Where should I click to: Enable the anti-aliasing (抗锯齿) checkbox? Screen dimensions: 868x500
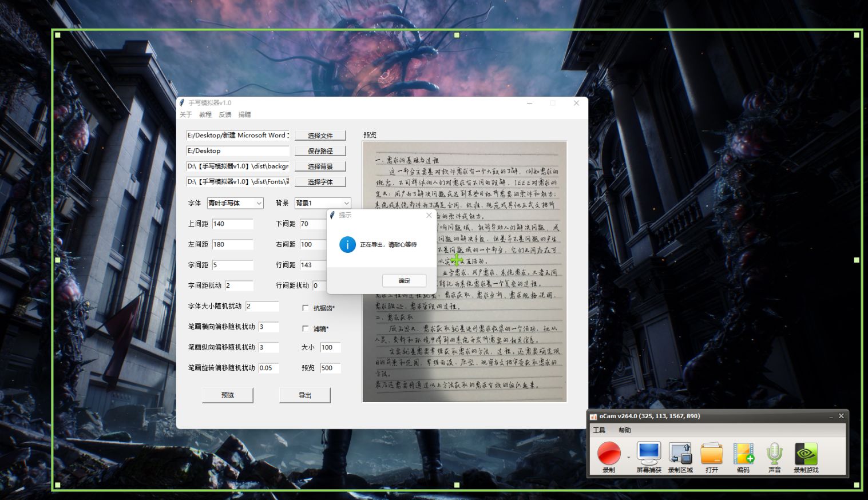click(306, 308)
